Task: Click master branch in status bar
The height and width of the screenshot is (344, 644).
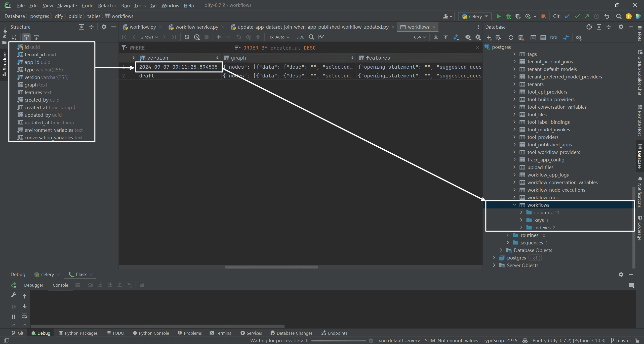Action: click(621, 340)
